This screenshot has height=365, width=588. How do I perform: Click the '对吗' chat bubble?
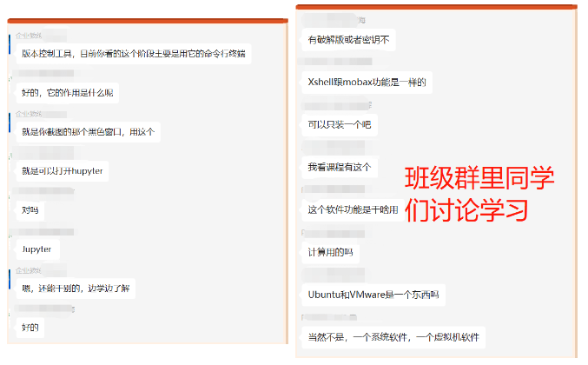(x=30, y=209)
